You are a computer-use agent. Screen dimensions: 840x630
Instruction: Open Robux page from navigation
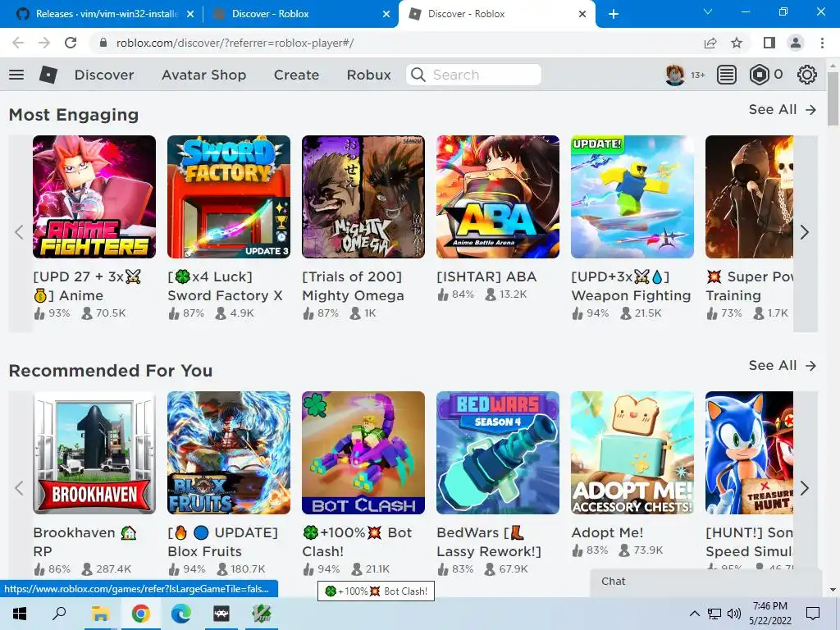pyautogui.click(x=368, y=75)
